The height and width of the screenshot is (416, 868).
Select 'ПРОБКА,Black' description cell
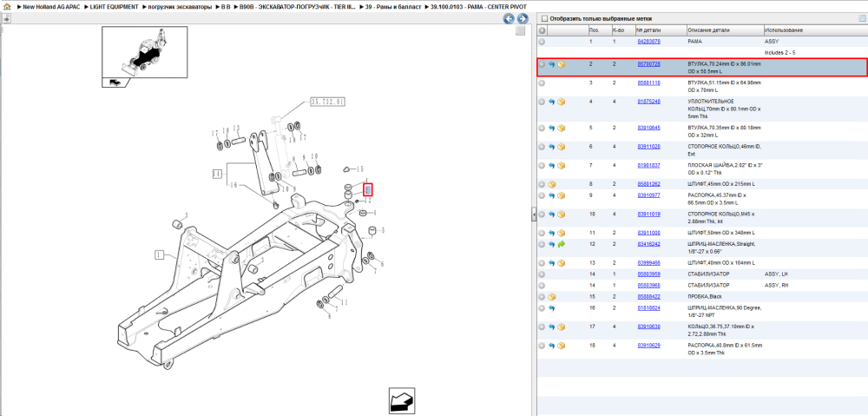pyautogui.click(x=705, y=297)
